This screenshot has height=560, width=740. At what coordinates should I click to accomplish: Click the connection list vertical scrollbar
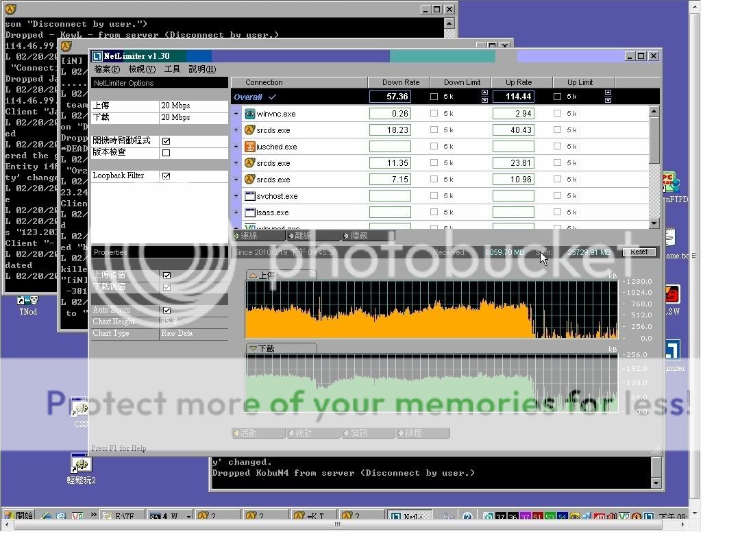click(654, 168)
